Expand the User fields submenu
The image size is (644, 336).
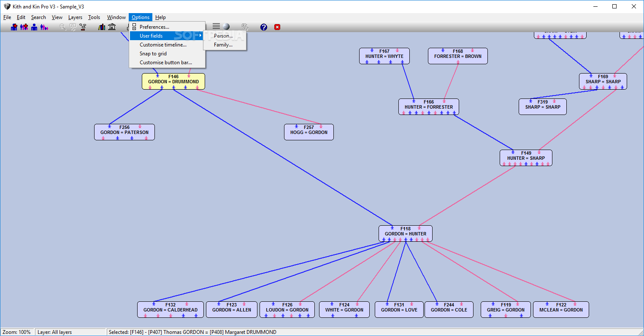point(167,36)
